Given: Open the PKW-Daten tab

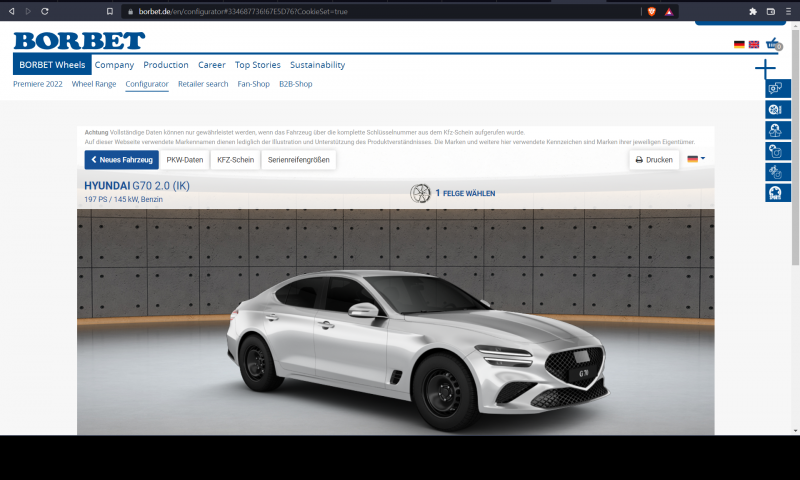Looking at the screenshot, I should point(185,160).
